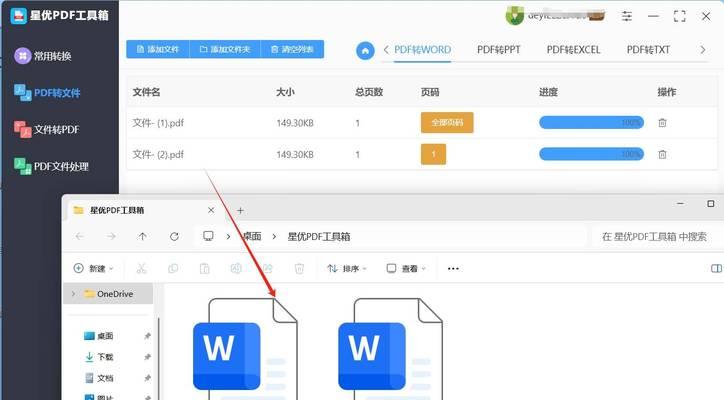Click the 大小 column header
This screenshot has width=724, height=400.
(285, 92)
